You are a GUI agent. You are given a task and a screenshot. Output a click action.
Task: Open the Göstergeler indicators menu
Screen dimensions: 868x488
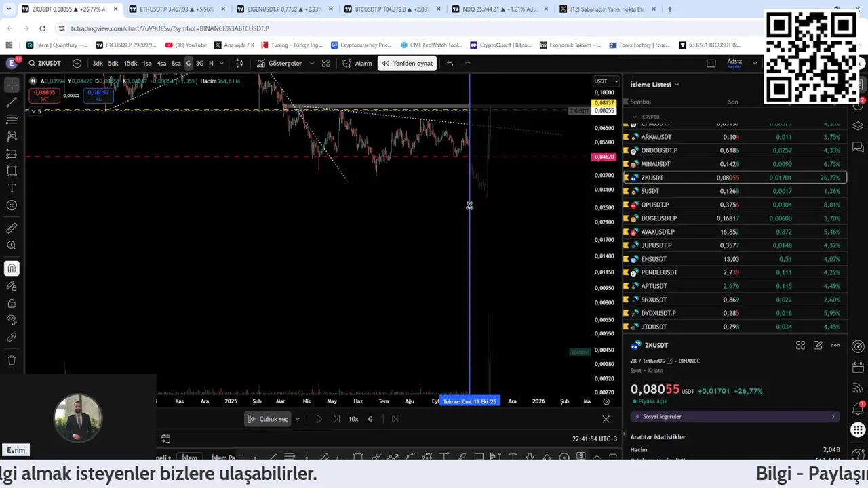[x=279, y=63]
